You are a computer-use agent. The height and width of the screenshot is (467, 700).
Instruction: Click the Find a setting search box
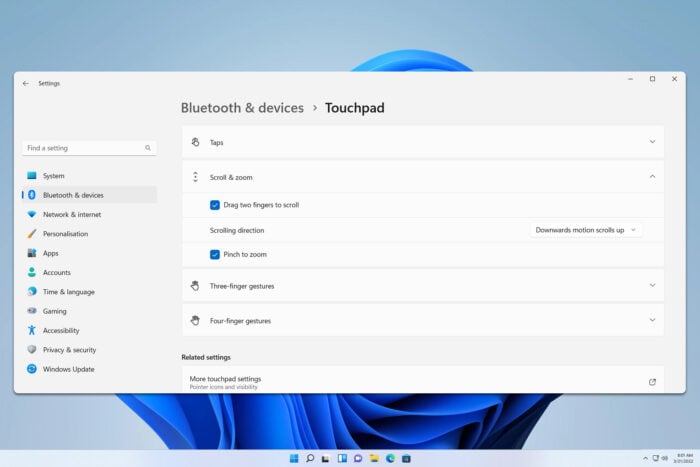[85, 148]
